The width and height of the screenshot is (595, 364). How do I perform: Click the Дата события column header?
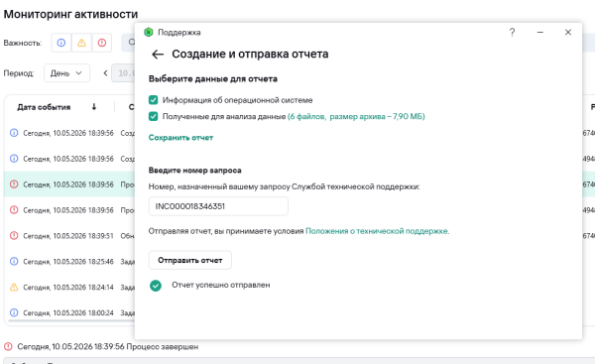pos(44,107)
